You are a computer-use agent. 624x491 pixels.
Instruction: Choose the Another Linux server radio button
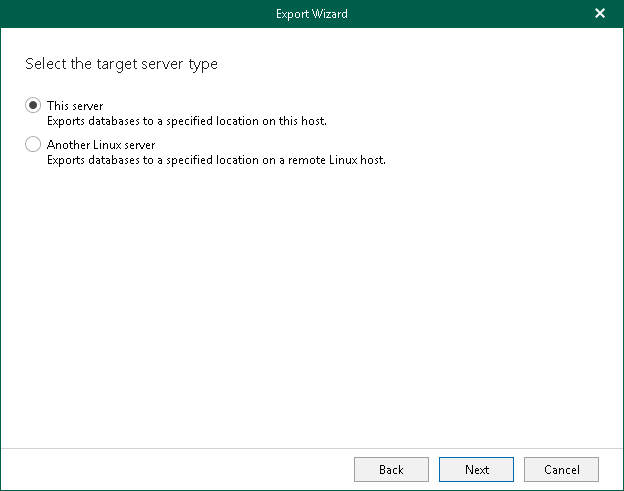click(33, 145)
